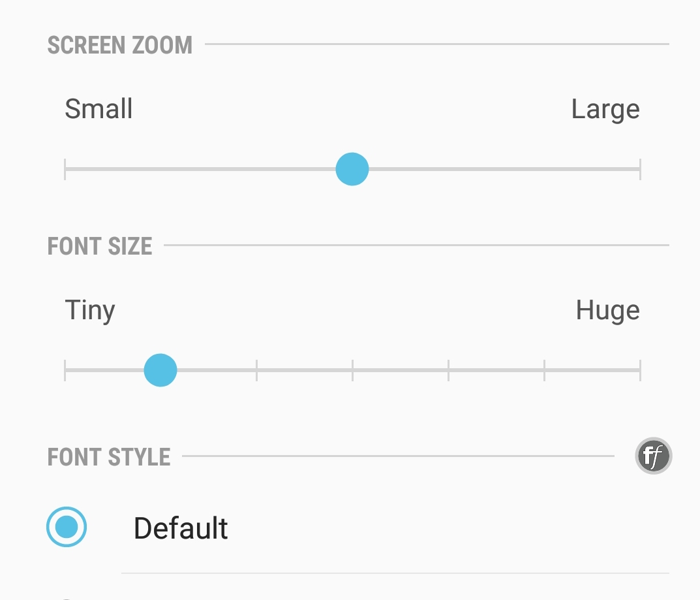Click the FONT STYLE section header

pos(109,456)
